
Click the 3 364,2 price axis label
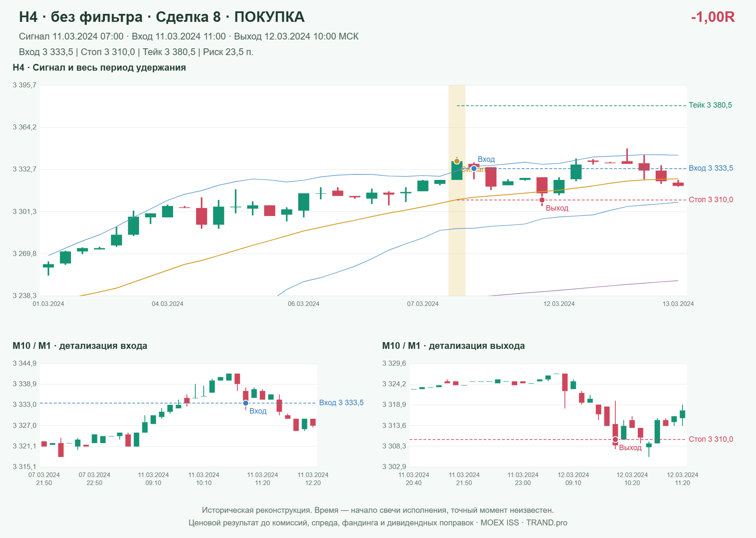pos(24,127)
